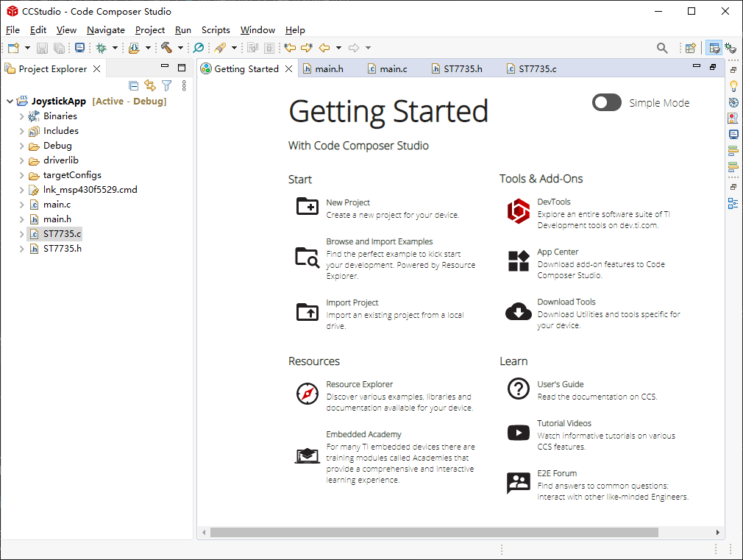Click the New Project folder icon

307,206
